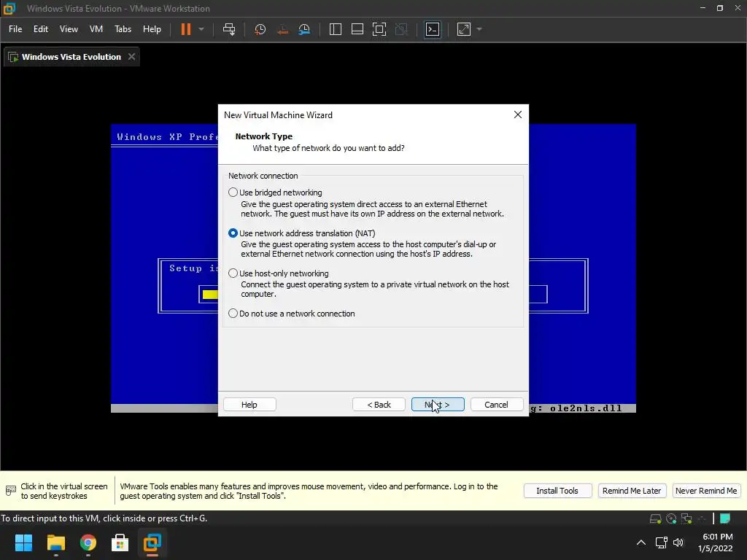
Task: Open the Tabs menu
Action: pos(123,29)
